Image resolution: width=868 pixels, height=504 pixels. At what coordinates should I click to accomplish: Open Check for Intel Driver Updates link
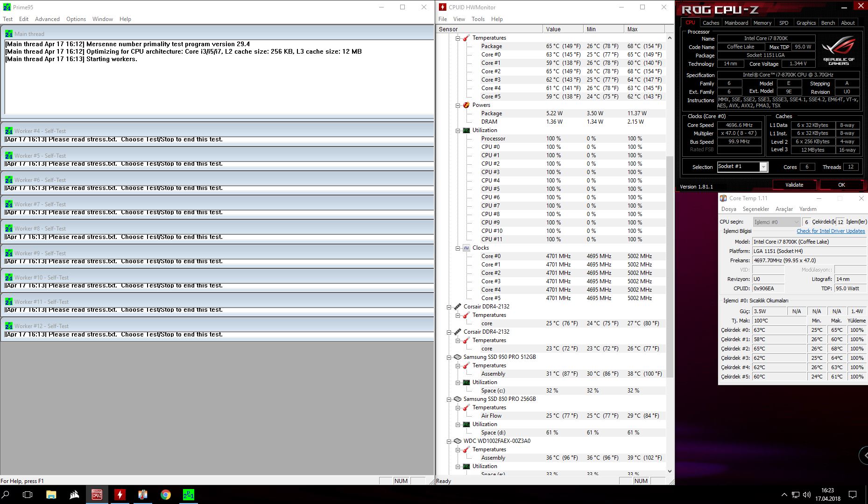[x=831, y=231]
